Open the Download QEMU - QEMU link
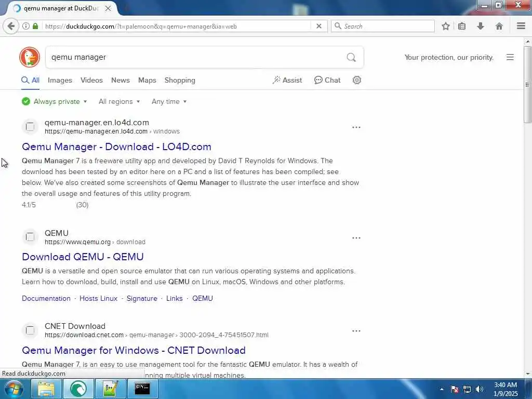Image resolution: width=532 pixels, height=399 pixels. [83, 257]
